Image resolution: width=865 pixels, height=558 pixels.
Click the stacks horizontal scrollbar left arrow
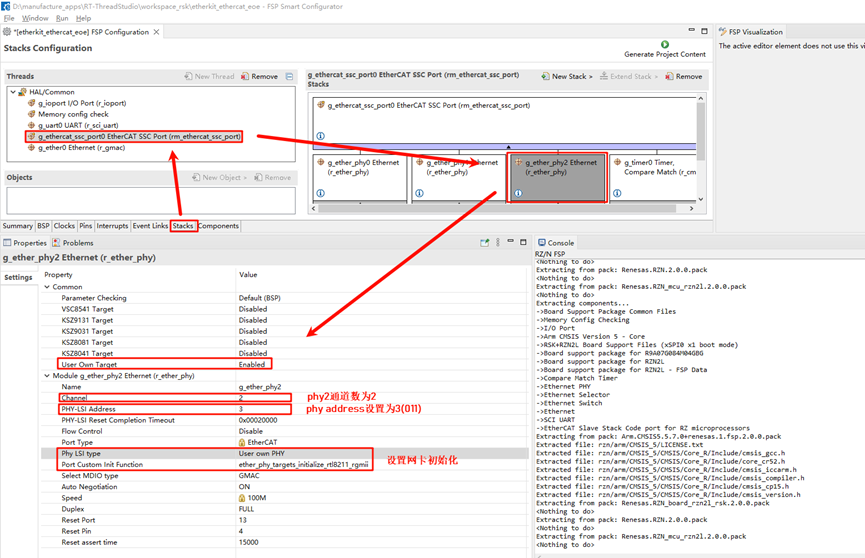tap(314, 209)
